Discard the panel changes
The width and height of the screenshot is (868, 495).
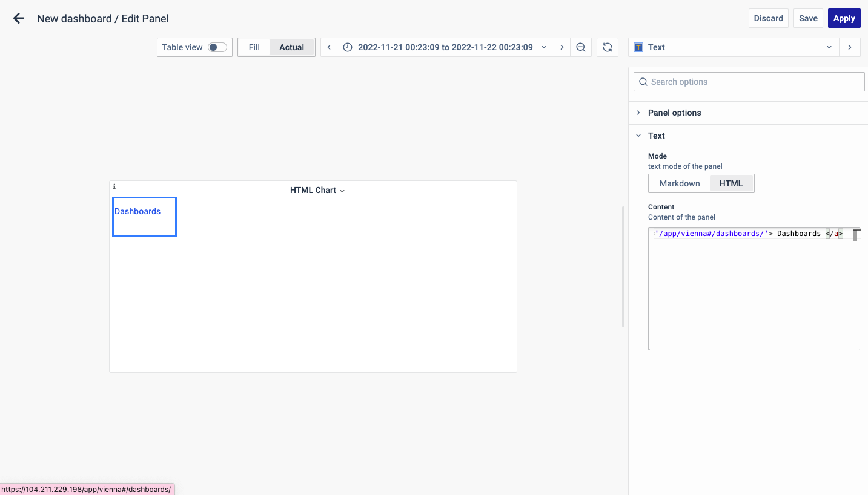tap(768, 18)
